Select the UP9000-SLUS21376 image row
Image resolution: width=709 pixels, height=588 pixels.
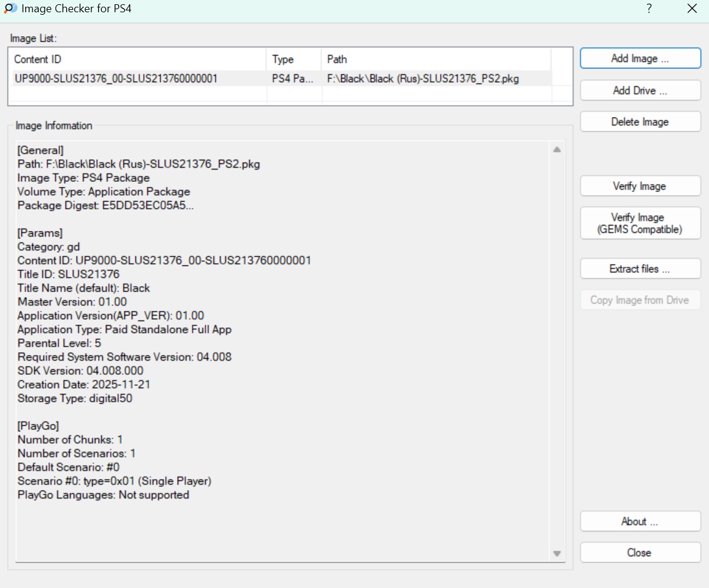(116, 78)
